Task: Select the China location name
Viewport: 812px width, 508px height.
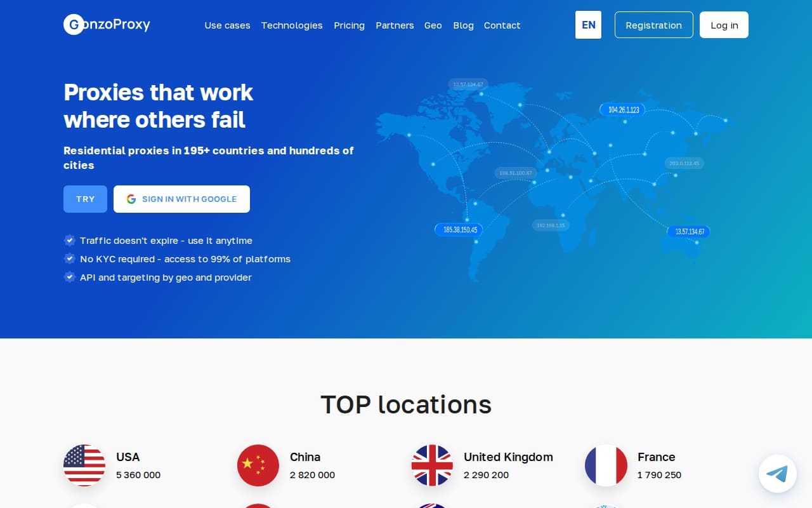Action: (305, 457)
